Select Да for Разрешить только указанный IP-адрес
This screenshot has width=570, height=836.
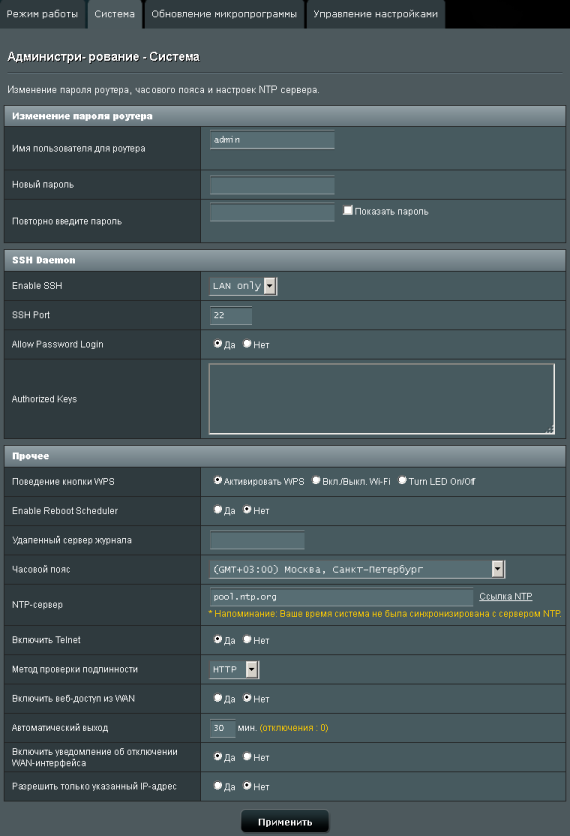tap(218, 786)
